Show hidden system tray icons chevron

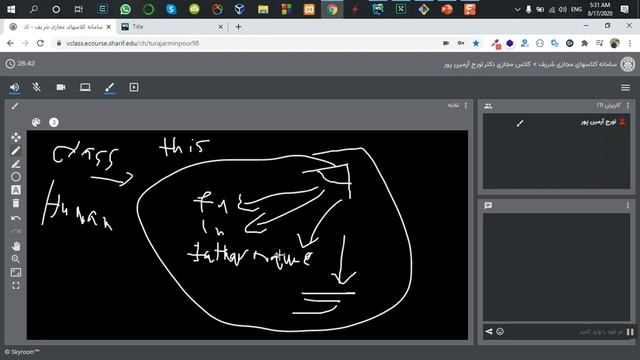[517, 9]
